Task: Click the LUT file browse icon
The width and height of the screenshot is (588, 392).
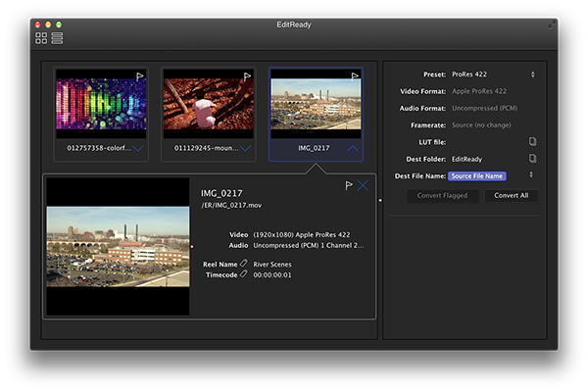Action: 533,141
